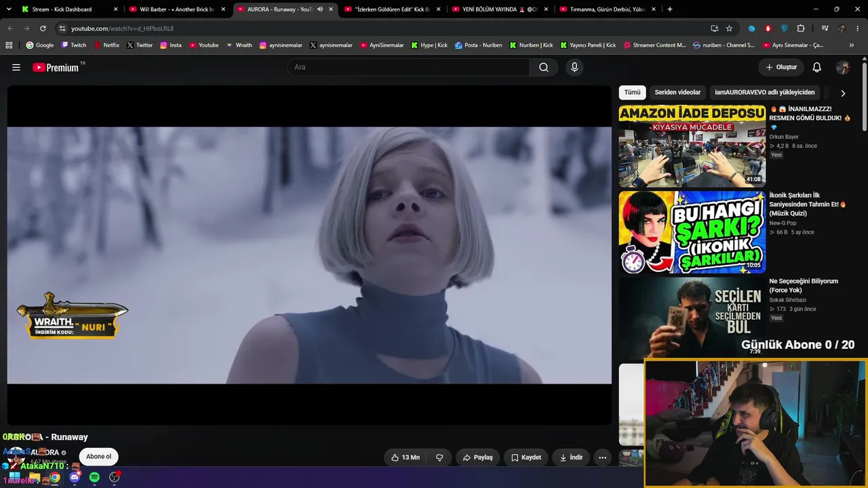Switch to the Tırmanma, Gürün Derbisi tab

pyautogui.click(x=606, y=9)
